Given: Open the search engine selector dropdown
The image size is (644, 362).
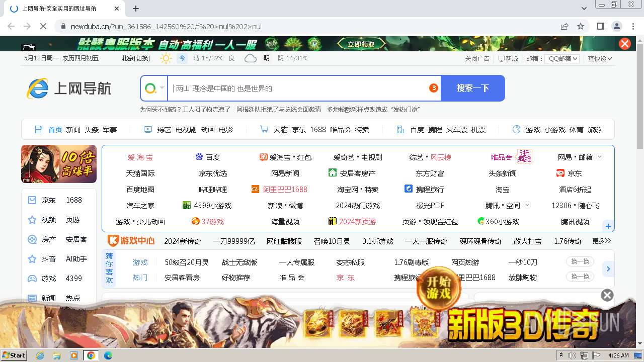Looking at the screenshot, I should coord(154,88).
